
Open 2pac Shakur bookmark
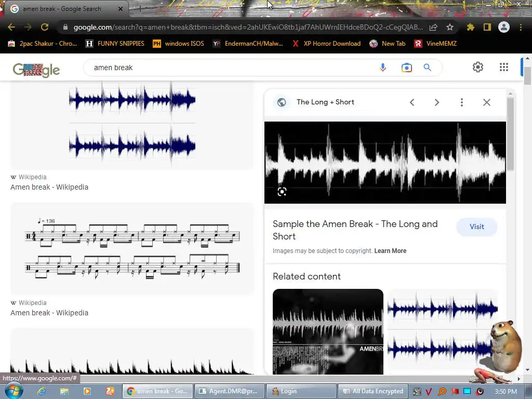click(x=43, y=44)
